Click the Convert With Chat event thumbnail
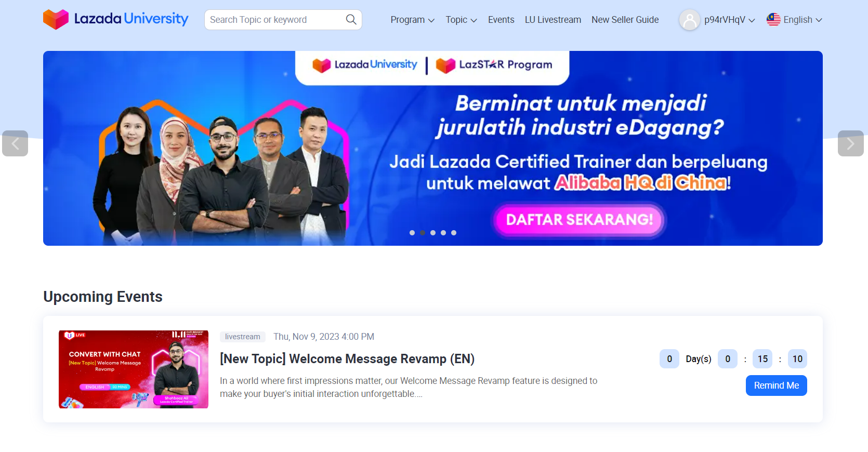 134,369
